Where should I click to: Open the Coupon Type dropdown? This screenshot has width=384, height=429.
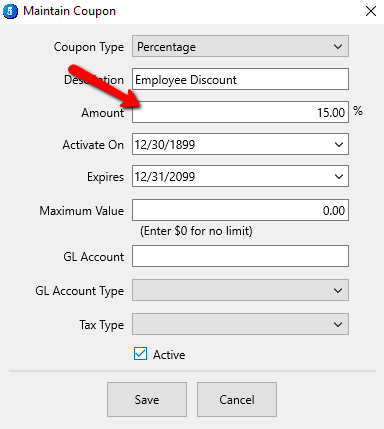pos(240,46)
